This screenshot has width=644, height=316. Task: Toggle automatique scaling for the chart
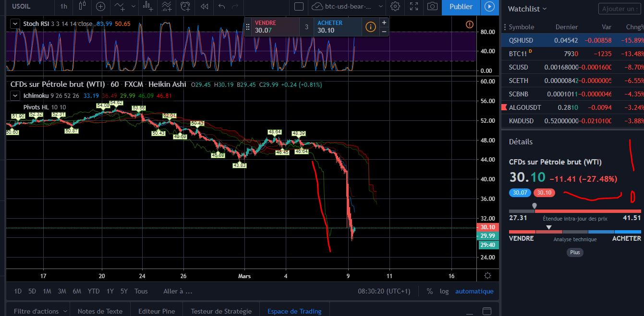click(474, 291)
